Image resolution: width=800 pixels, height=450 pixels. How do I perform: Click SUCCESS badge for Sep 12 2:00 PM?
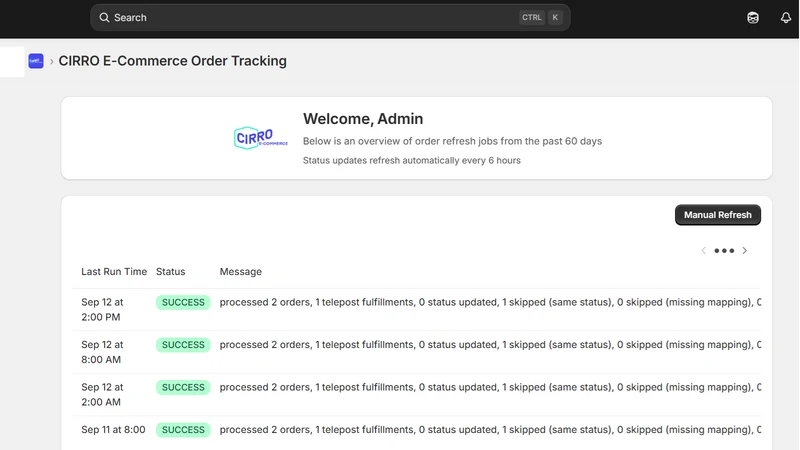tap(183, 302)
